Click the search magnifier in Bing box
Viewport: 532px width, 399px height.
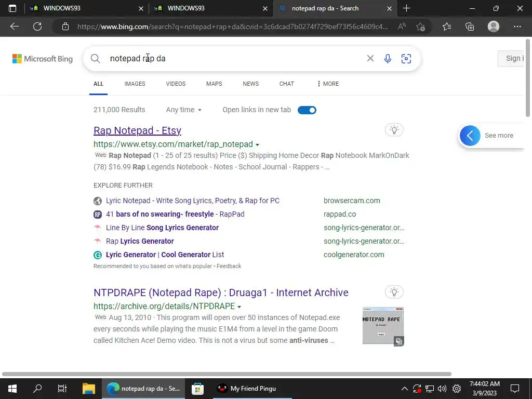click(96, 59)
